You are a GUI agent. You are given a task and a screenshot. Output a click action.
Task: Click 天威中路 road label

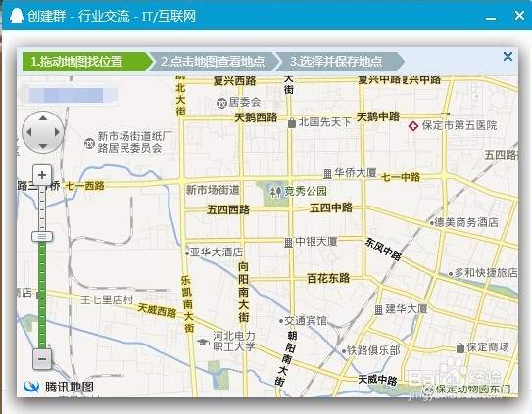tap(377, 380)
